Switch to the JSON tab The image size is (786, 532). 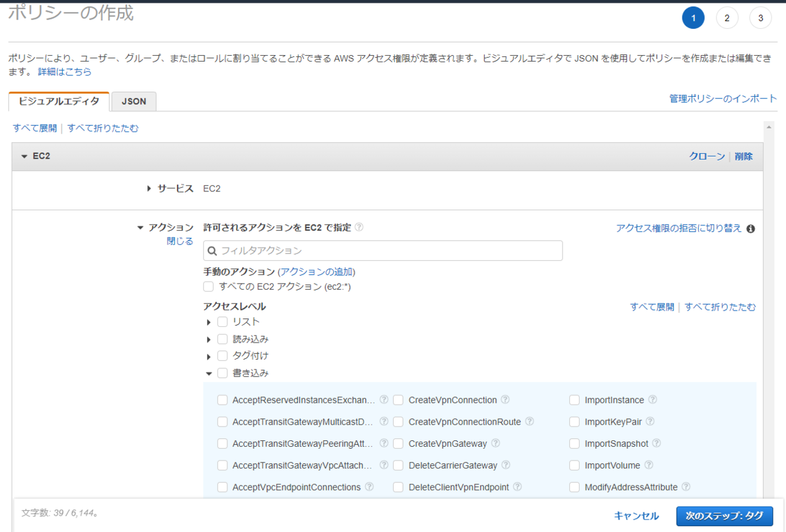tap(134, 102)
